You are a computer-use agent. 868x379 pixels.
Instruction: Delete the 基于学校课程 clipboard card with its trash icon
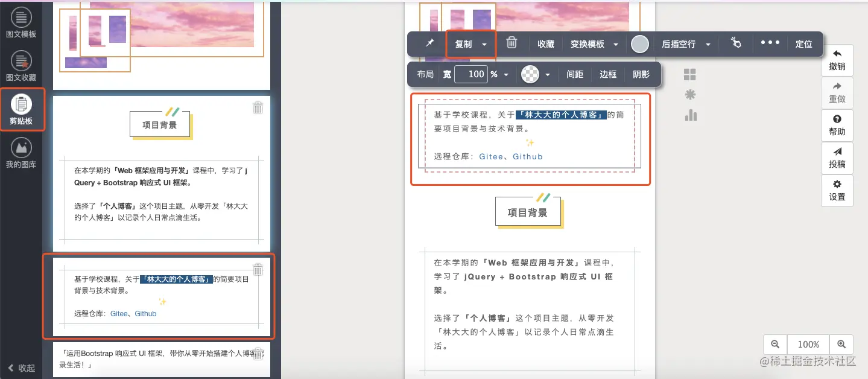[258, 269]
